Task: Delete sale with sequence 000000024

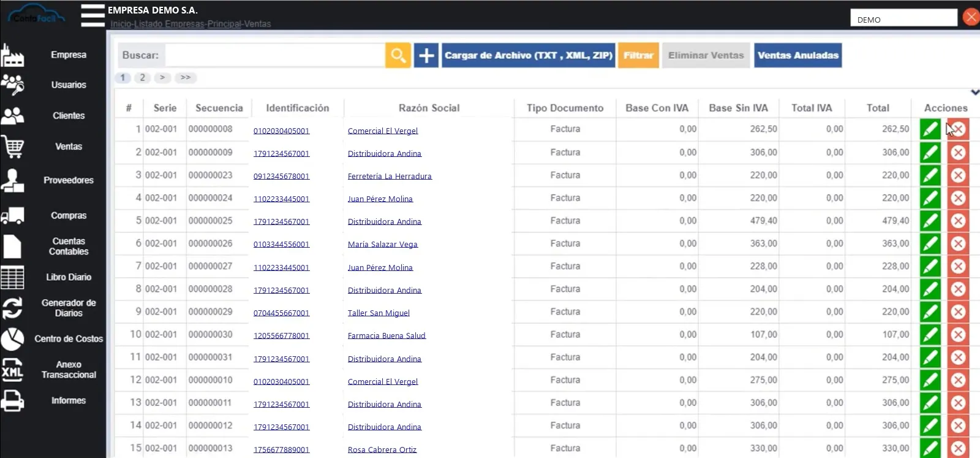Action: tap(959, 198)
